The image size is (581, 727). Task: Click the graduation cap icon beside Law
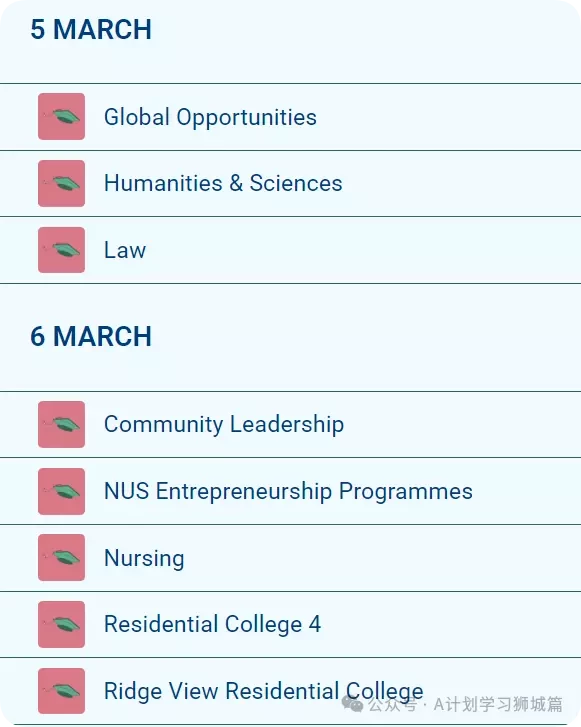coord(61,250)
